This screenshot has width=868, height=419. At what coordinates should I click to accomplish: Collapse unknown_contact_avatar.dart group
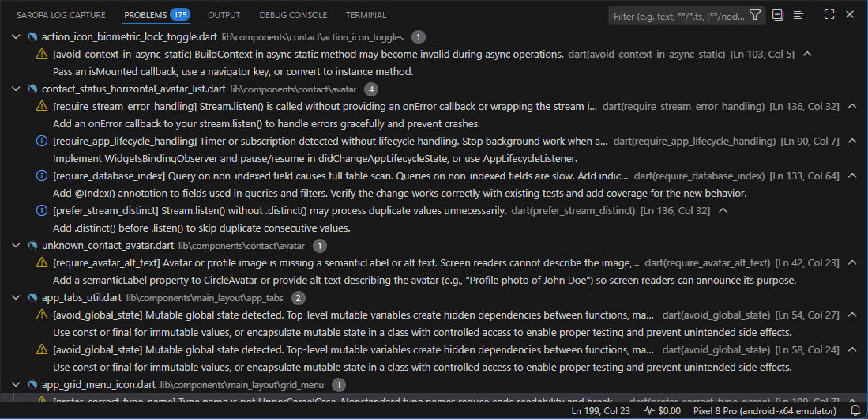point(15,246)
